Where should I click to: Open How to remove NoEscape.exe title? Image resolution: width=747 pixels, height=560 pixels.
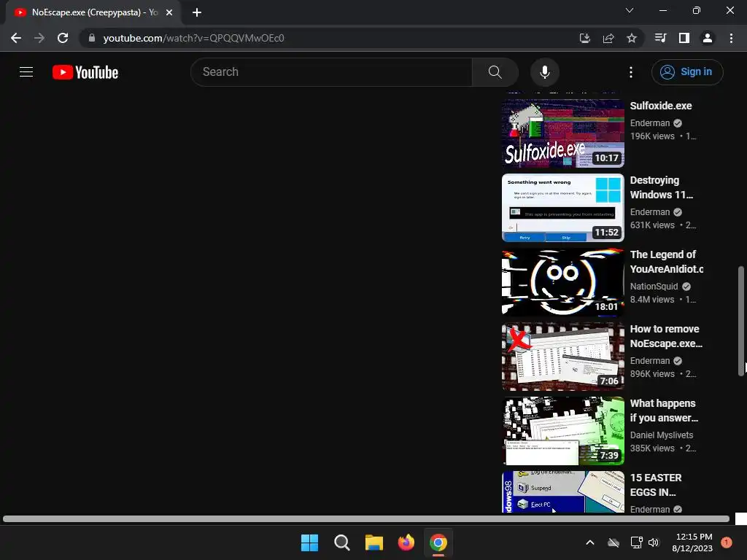coord(666,336)
